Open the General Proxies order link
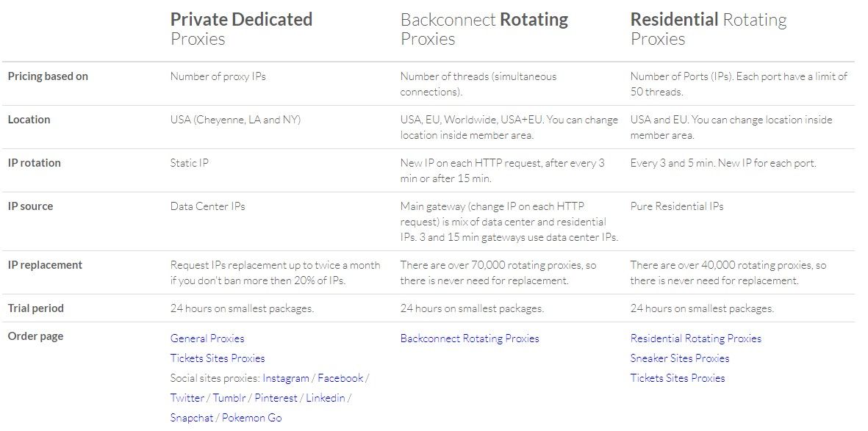Image resolution: width=868 pixels, height=431 pixels. pyautogui.click(x=207, y=338)
